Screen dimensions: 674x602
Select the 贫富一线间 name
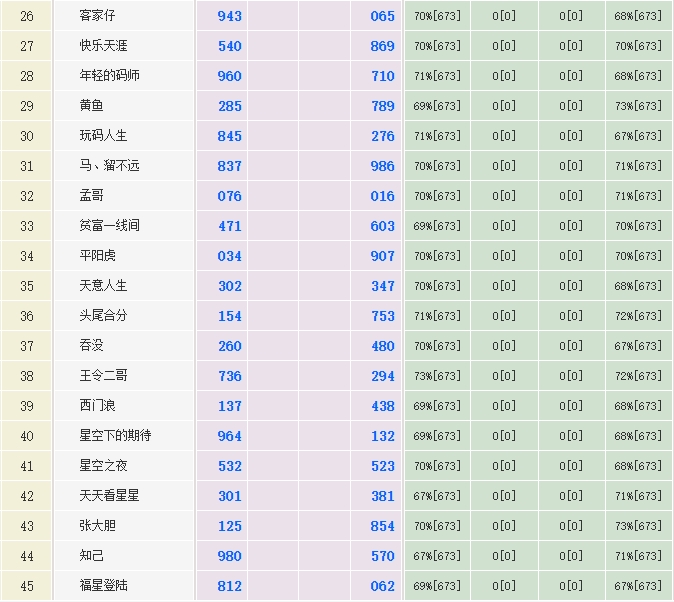(x=110, y=226)
